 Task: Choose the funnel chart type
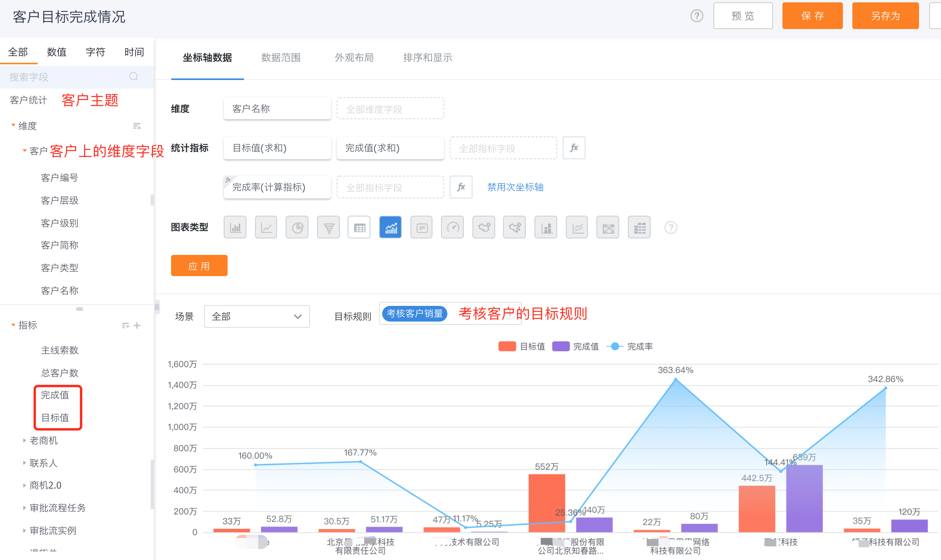tap(328, 227)
